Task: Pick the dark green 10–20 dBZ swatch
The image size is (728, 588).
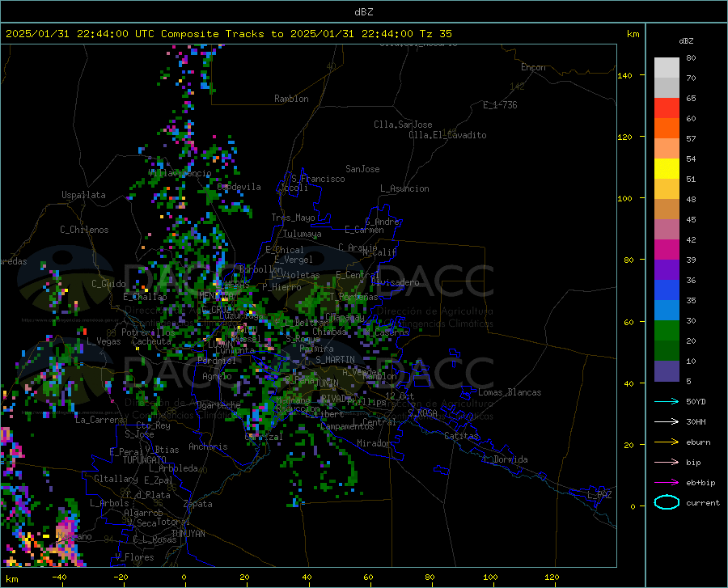Action: coord(667,351)
